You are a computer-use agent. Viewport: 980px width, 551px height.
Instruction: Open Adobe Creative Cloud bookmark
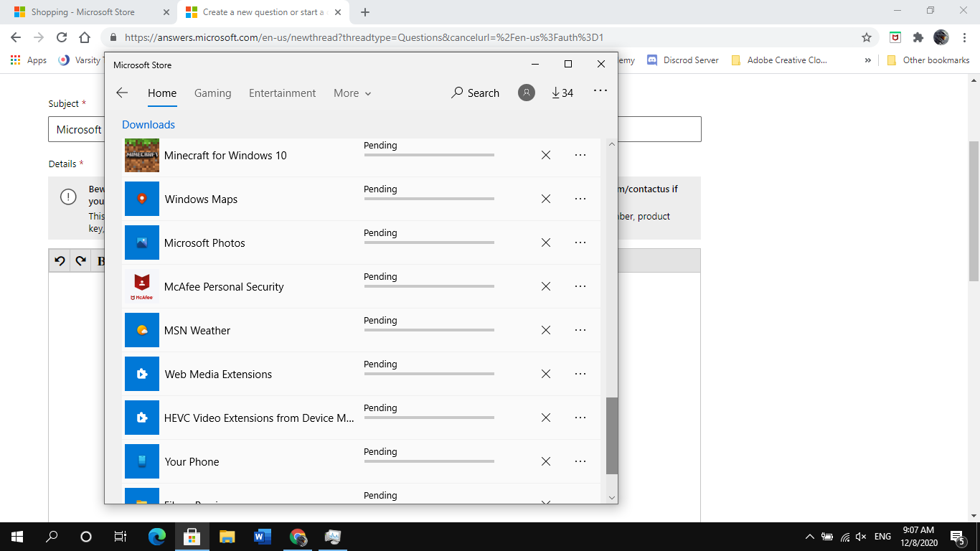[779, 60]
